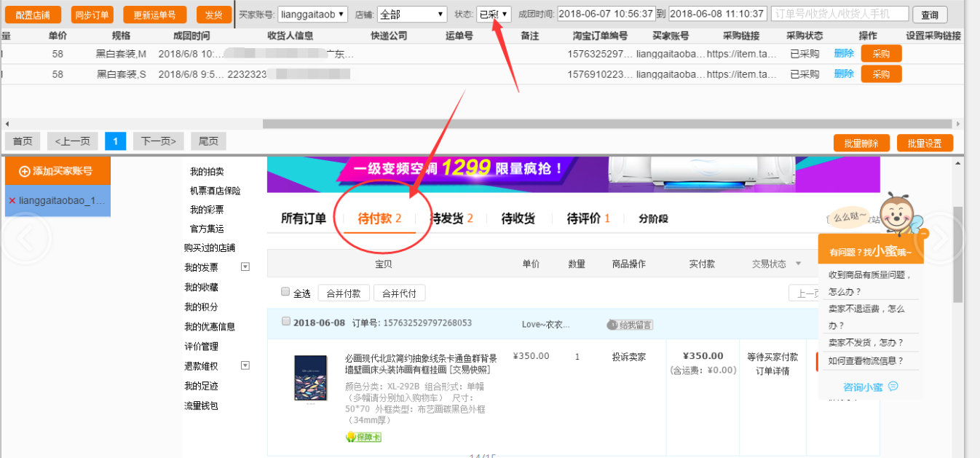Click the 同步订单 button
Image resolution: width=980 pixels, height=458 pixels.
pyautogui.click(x=92, y=15)
